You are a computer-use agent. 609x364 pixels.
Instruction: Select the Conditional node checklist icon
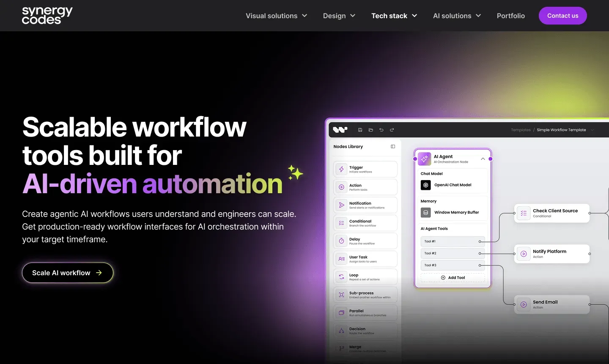click(x=341, y=223)
